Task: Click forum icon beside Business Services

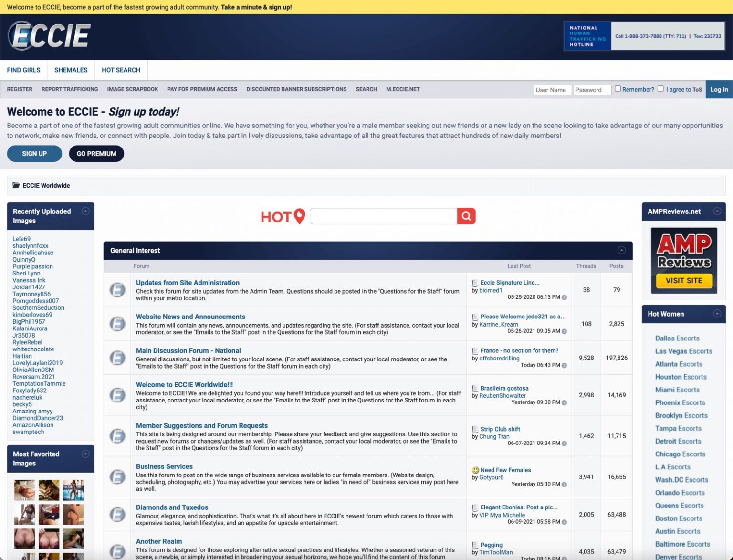Action: (117, 476)
